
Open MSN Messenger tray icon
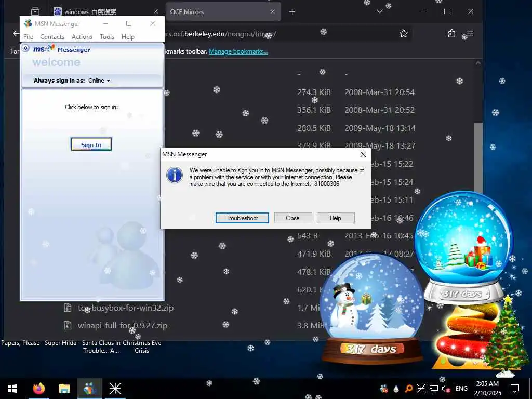pos(384,389)
